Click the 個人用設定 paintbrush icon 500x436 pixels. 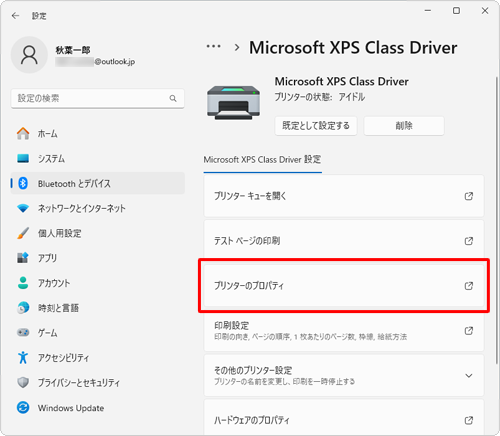(23, 233)
